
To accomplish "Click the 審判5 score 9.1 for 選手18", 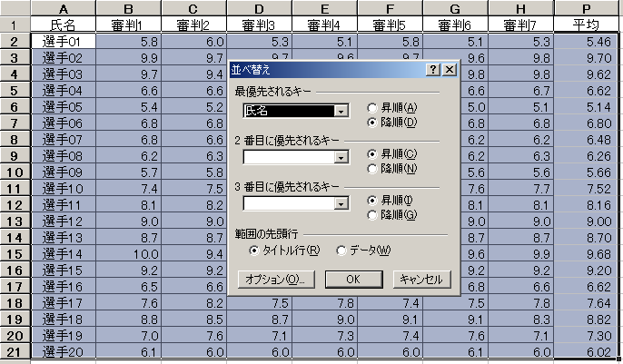I will pyautogui.click(x=391, y=320).
